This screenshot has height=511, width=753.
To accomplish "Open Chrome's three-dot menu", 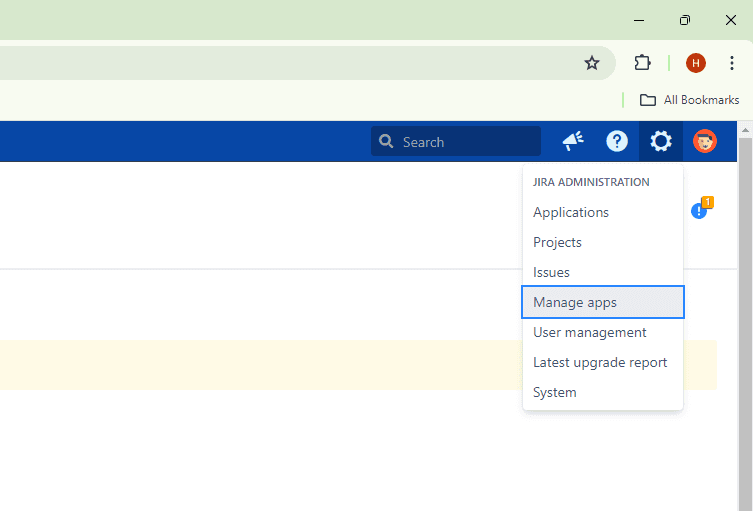I will pos(732,63).
